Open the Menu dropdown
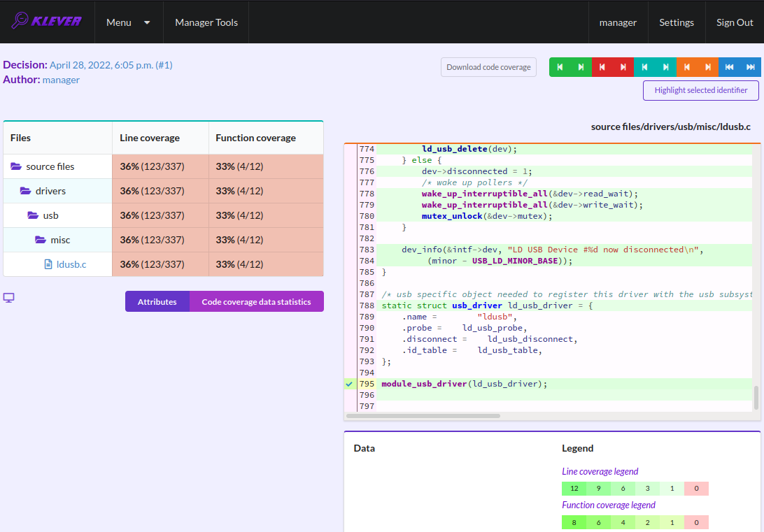The image size is (764, 532). coord(128,22)
